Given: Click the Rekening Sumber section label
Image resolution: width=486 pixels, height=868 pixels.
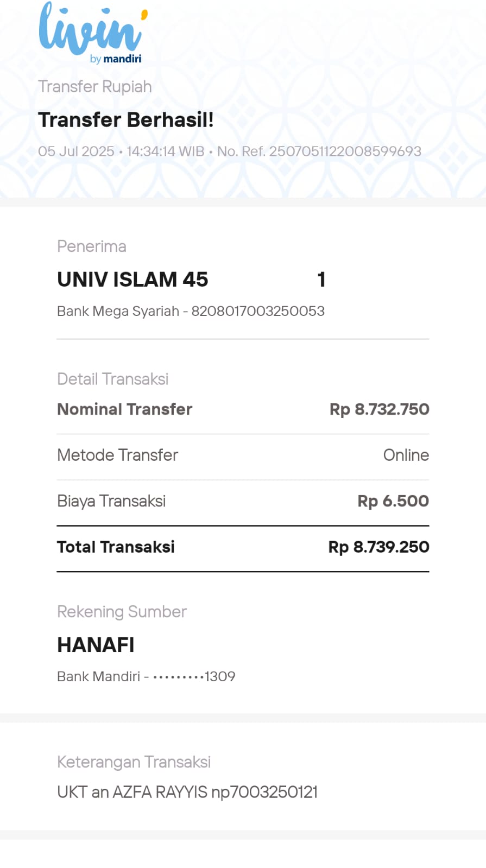Looking at the screenshot, I should coord(122,612).
